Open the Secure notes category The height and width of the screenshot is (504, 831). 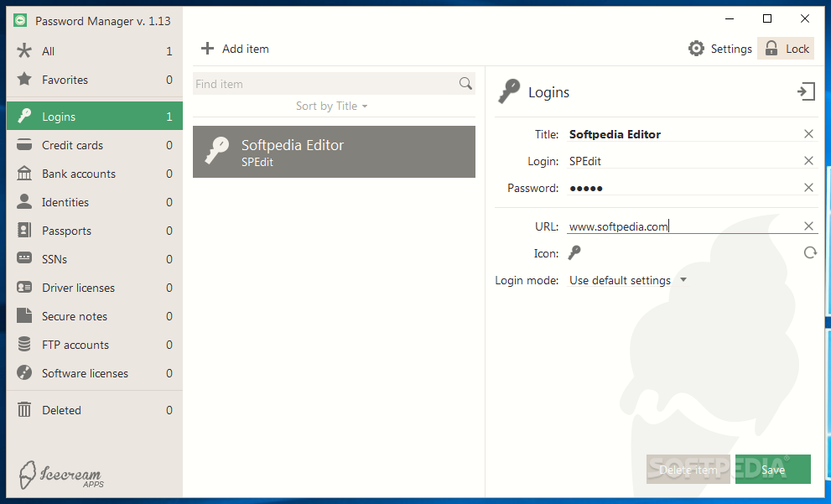coord(94,316)
